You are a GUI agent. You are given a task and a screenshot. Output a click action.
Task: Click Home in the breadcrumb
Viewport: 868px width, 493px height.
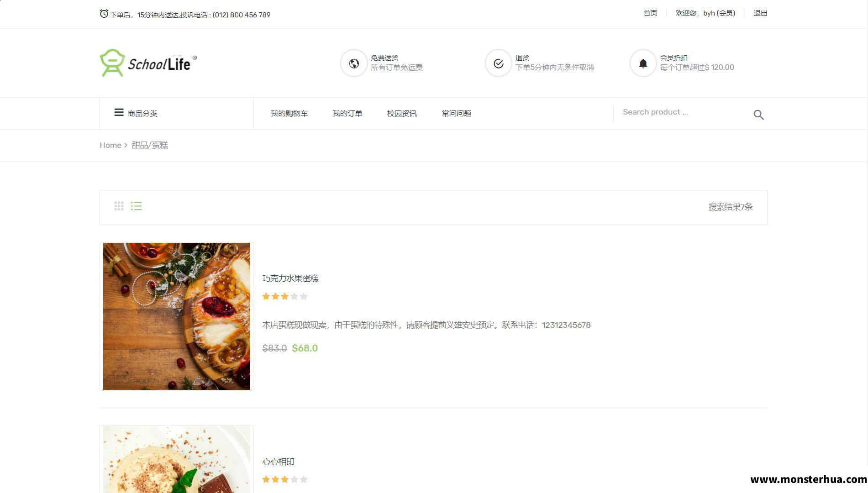(110, 145)
